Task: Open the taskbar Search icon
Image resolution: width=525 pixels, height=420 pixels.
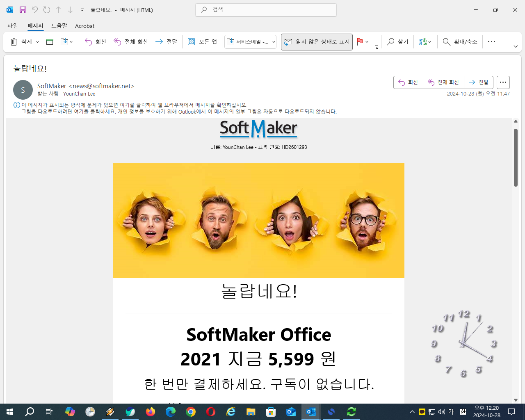Action: pyautogui.click(x=30, y=412)
